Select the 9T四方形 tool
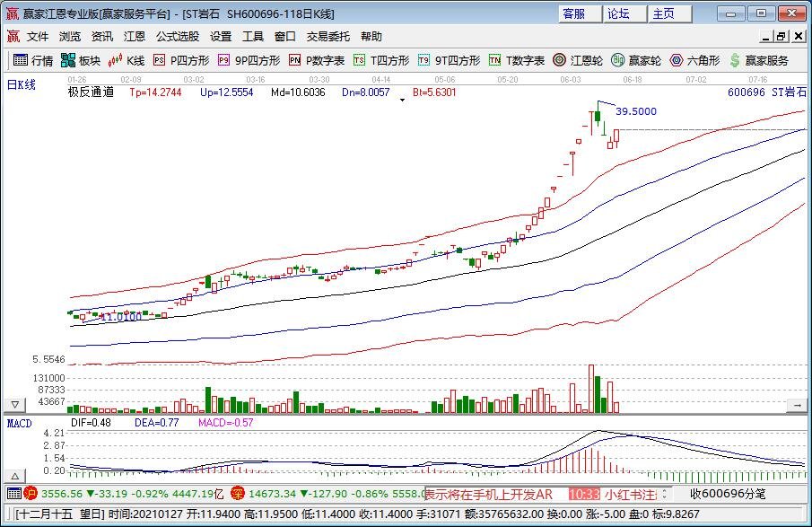Viewport: 812px width, 527px height. pos(449,61)
